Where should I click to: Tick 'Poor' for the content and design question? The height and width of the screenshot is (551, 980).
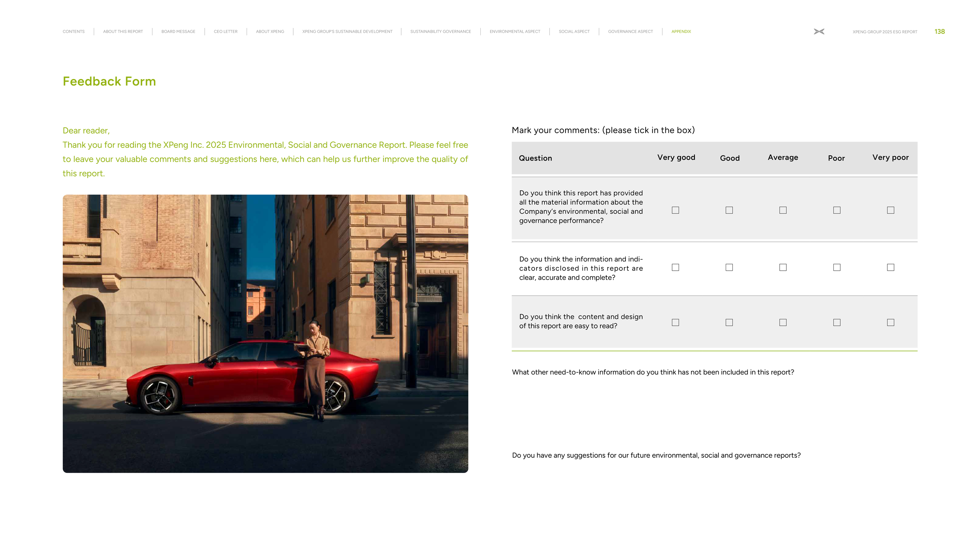coord(837,323)
